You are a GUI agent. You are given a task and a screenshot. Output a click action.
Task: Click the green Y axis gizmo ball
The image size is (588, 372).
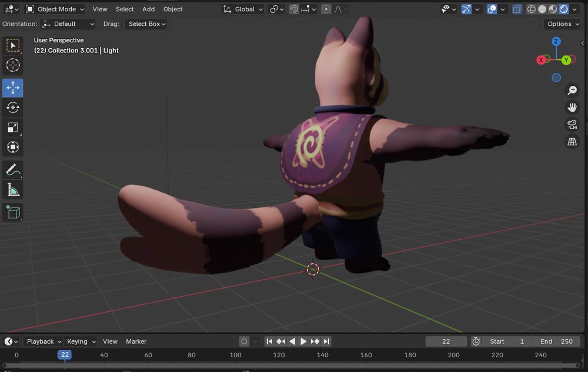tap(566, 60)
